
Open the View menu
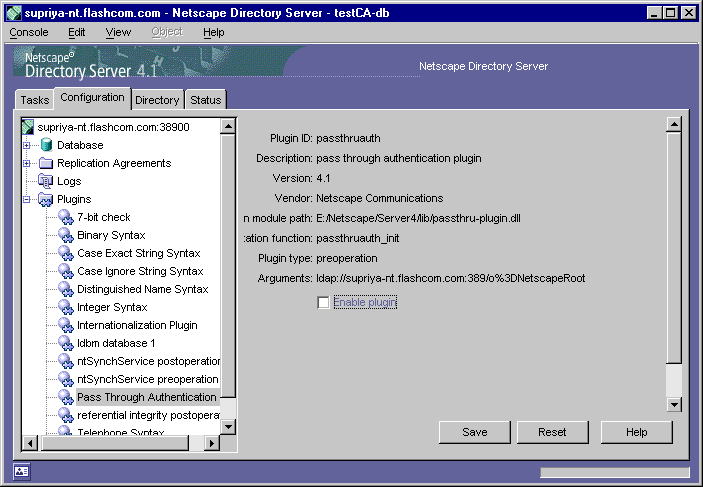point(118,32)
